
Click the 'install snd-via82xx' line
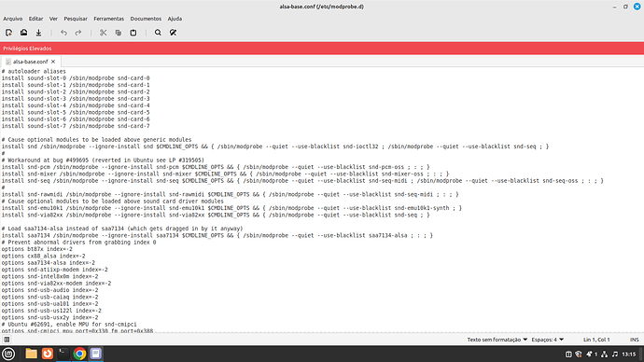click(x=216, y=215)
